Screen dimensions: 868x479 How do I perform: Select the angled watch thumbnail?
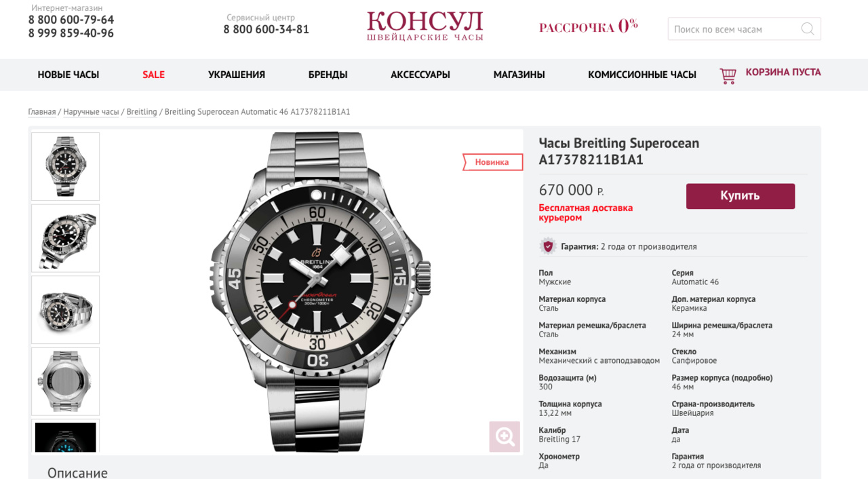point(66,238)
